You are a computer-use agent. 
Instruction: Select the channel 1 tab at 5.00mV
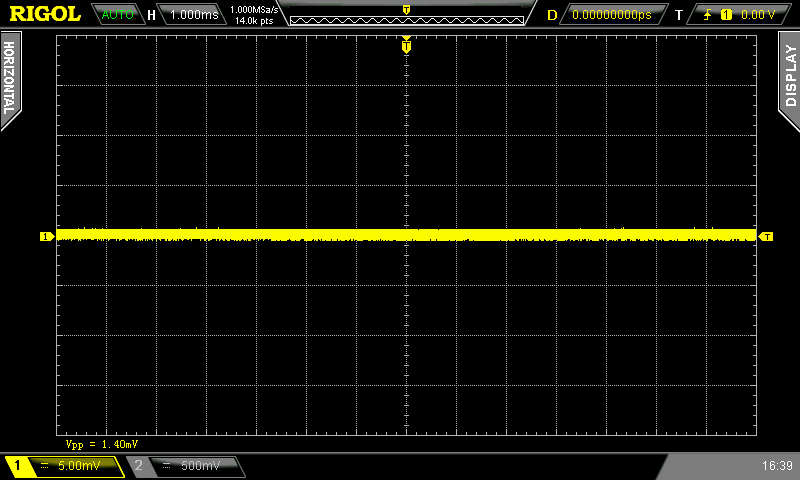coord(64,466)
